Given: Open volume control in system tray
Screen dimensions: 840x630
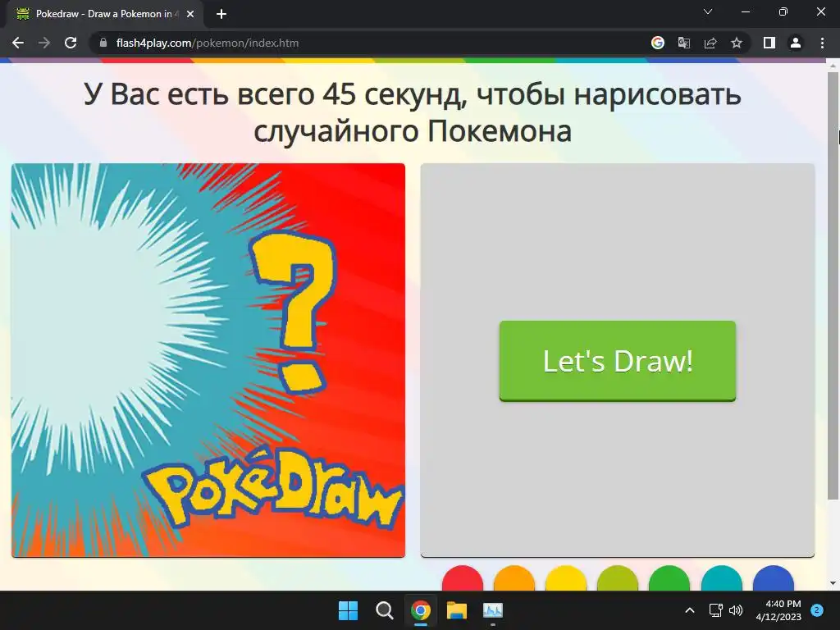Looking at the screenshot, I should point(736,610).
